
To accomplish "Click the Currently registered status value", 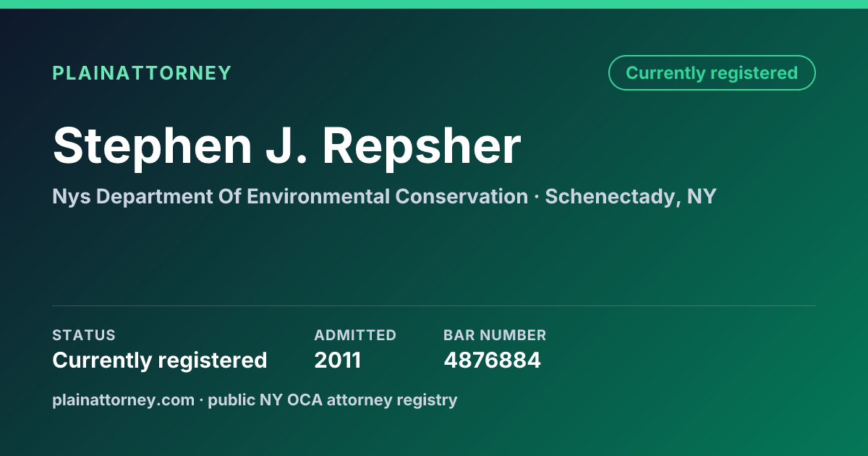I will (160, 360).
